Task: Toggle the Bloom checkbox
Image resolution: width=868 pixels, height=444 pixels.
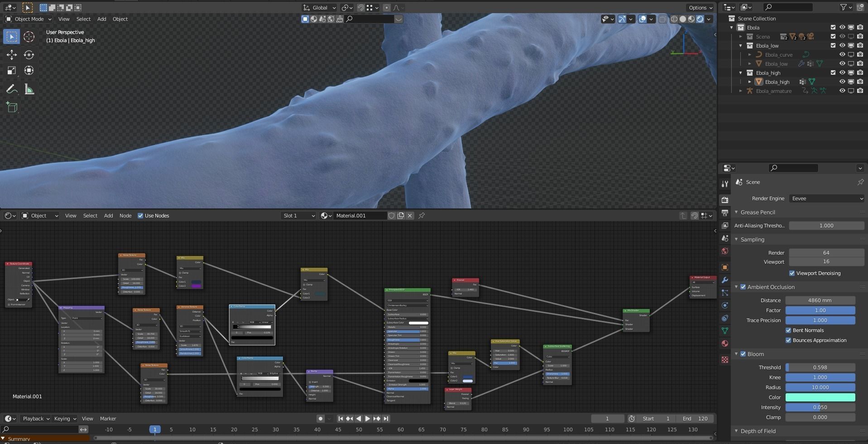Action: coord(743,354)
